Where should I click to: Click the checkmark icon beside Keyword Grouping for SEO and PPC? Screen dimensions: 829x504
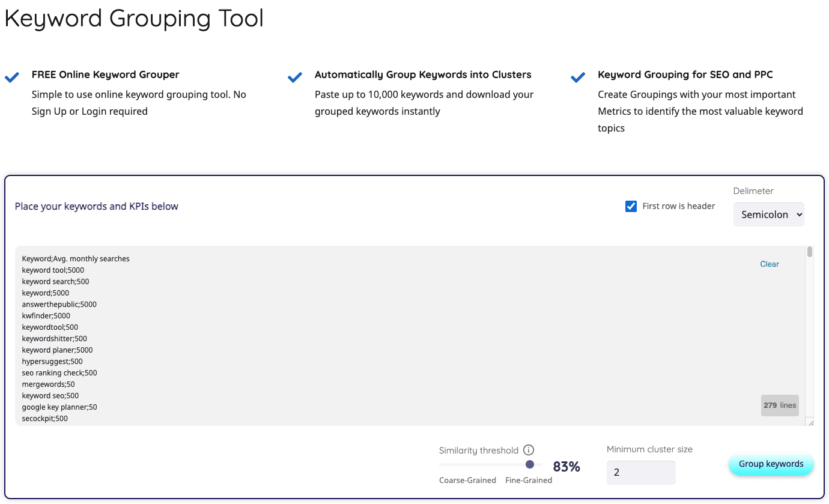578,77
